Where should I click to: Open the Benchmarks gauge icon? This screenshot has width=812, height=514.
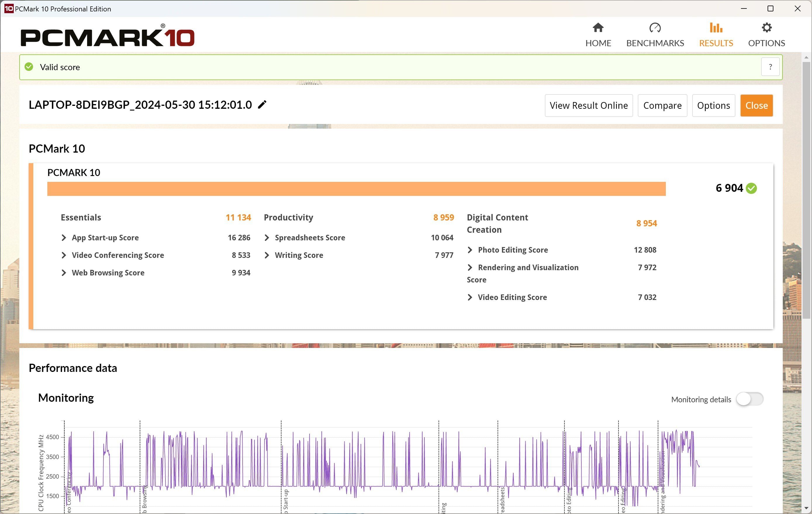point(655,27)
